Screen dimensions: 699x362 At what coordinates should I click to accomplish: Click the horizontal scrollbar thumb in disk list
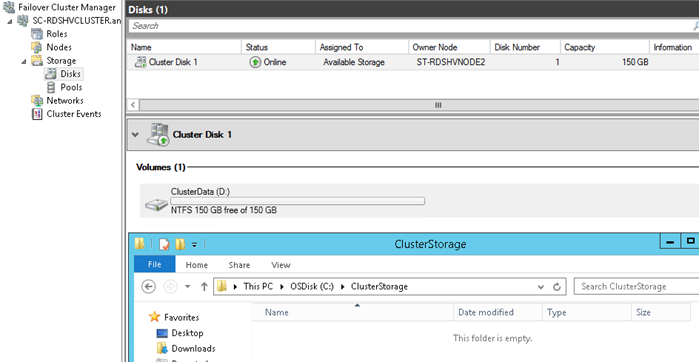[x=438, y=105]
